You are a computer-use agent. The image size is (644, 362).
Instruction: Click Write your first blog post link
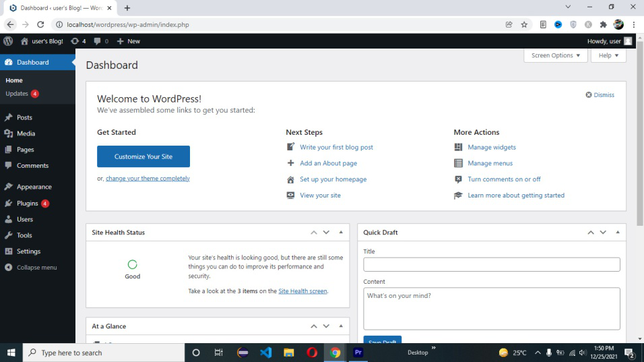pyautogui.click(x=336, y=147)
